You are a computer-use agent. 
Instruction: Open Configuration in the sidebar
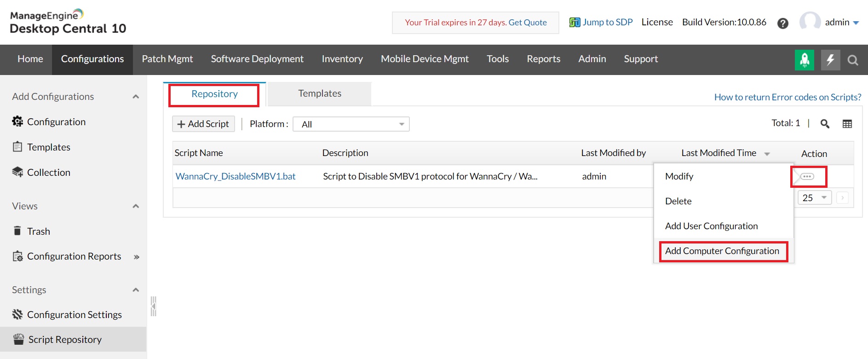pos(56,122)
